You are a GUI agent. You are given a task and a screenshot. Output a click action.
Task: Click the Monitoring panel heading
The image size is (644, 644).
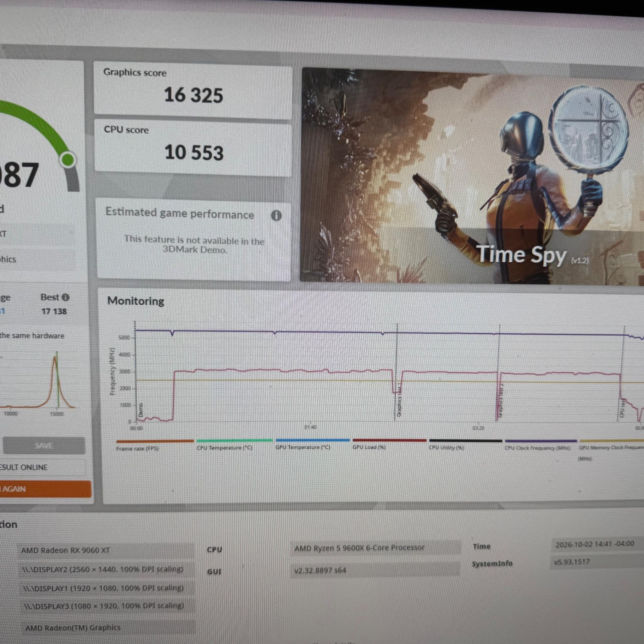(x=135, y=301)
